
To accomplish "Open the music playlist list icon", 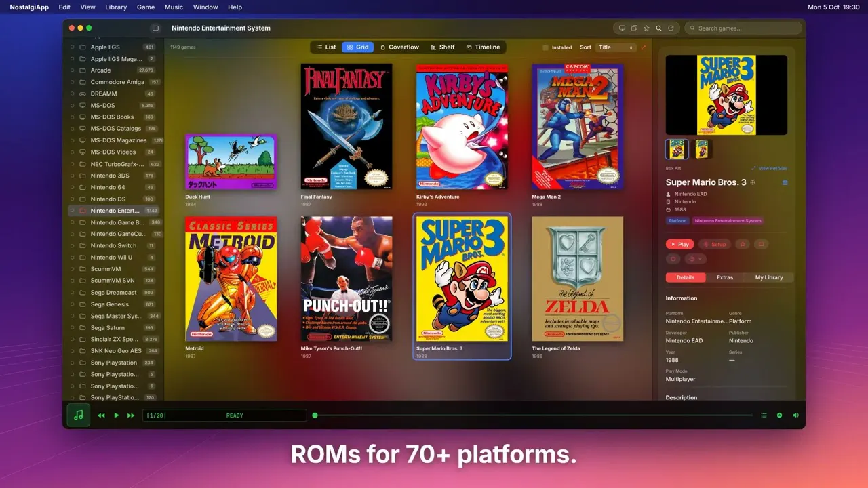I will [x=764, y=415].
